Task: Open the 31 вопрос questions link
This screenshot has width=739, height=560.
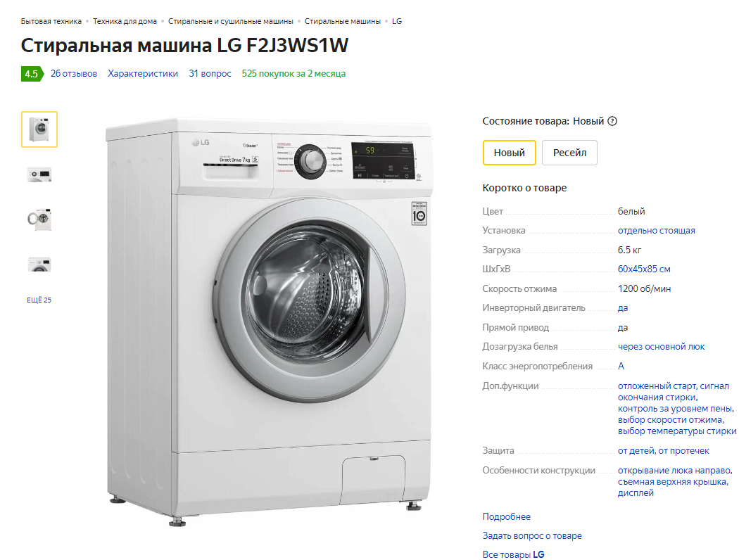Action: click(x=210, y=73)
